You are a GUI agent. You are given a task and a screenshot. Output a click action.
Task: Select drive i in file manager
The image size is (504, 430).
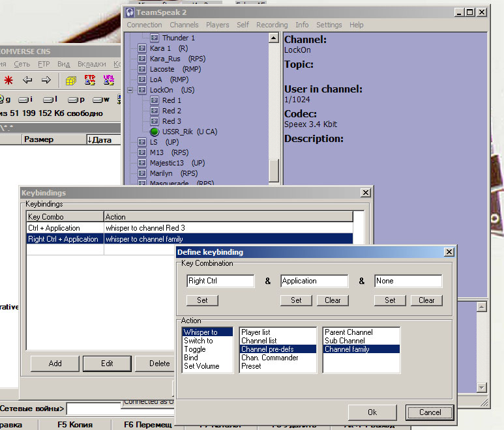(x=25, y=100)
